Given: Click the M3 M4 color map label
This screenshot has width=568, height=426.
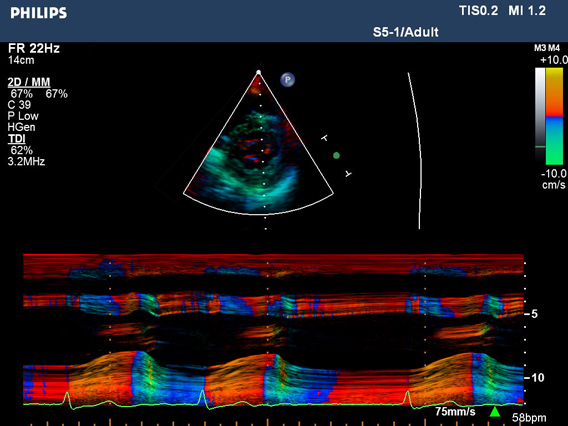Looking at the screenshot, I should click(x=547, y=48).
